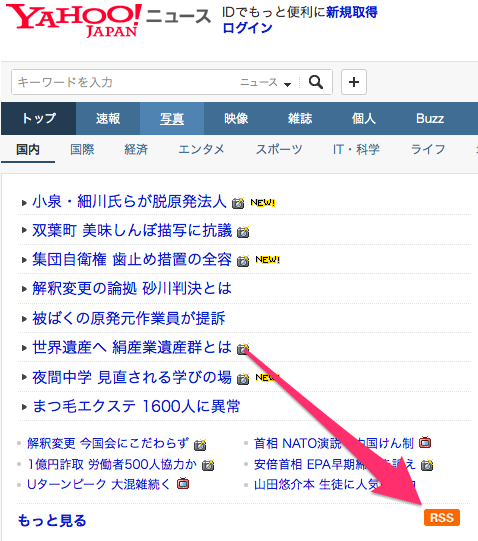Click camera icon beside 小泉・細川氏 headline
This screenshot has height=541, width=478.
click(238, 203)
